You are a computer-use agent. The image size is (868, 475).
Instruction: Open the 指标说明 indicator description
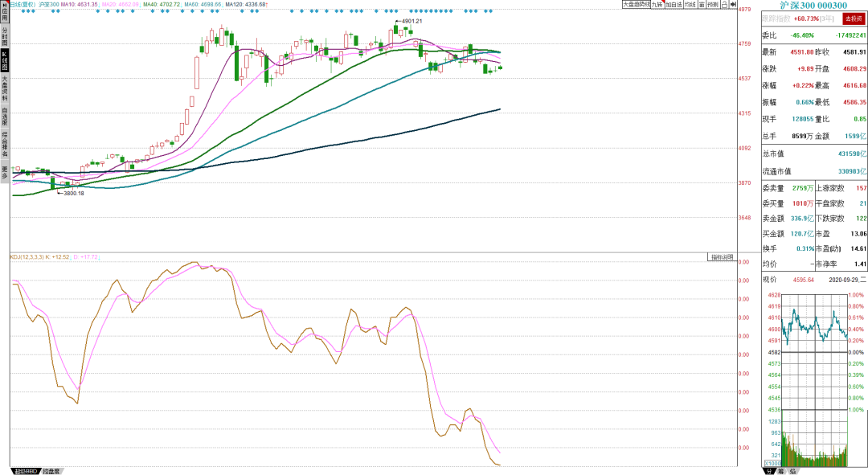(x=722, y=257)
